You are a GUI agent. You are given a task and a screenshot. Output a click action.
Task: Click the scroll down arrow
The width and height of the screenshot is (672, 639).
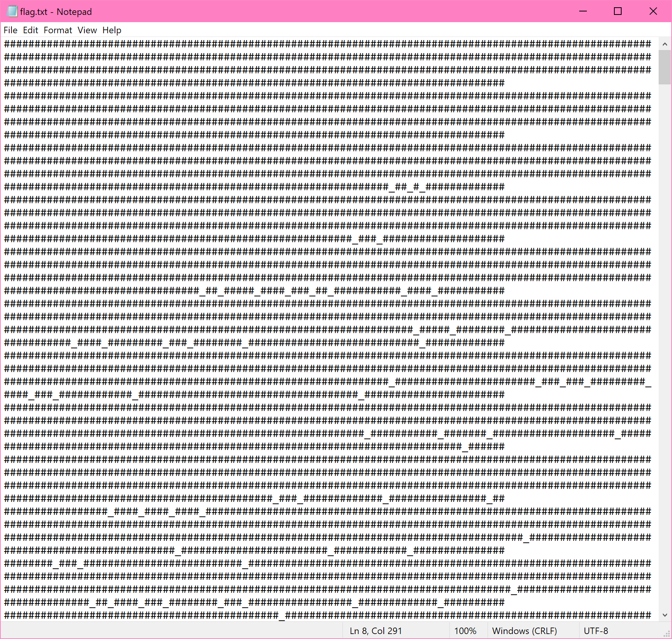coord(665,615)
